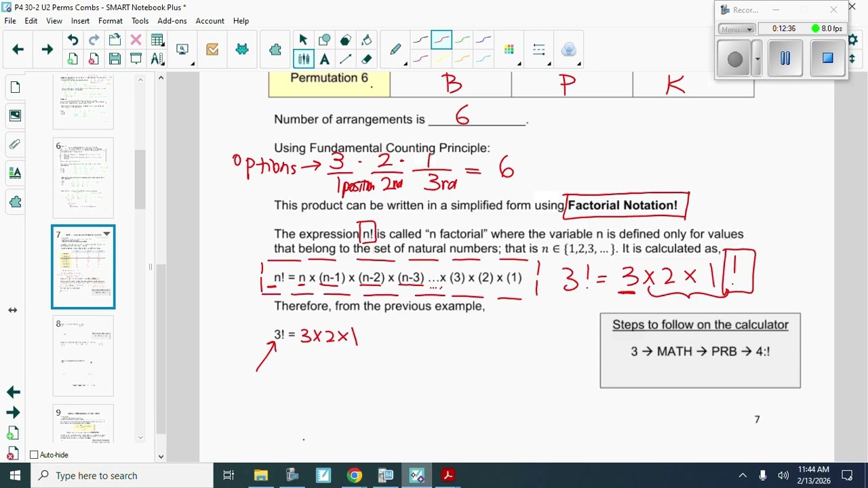Open the Pen type selector

tap(395, 49)
